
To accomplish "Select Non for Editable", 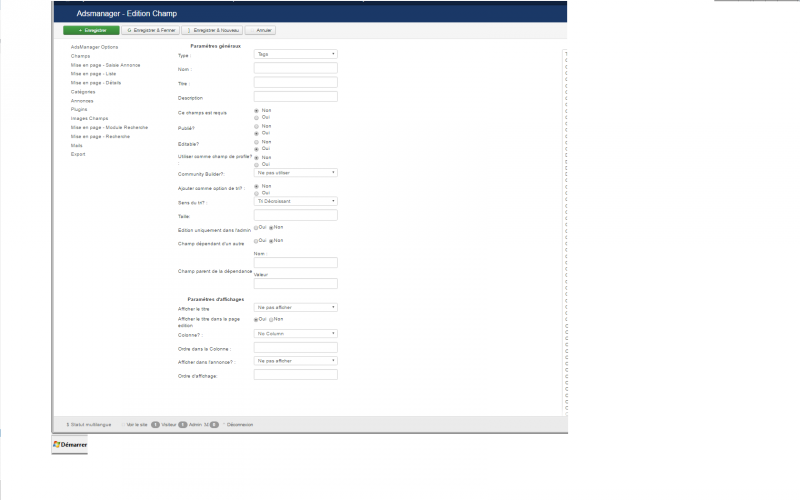I will click(257, 142).
